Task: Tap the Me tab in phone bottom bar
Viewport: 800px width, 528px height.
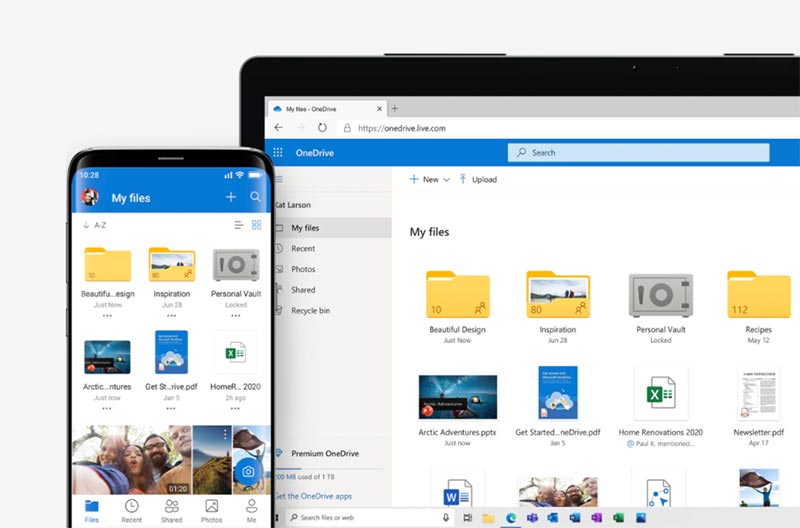Action: (252, 511)
